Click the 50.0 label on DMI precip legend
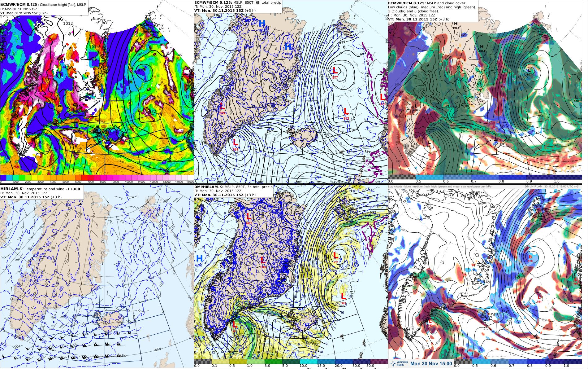Image resolution: width=588 pixels, height=369 pixels. point(370,366)
